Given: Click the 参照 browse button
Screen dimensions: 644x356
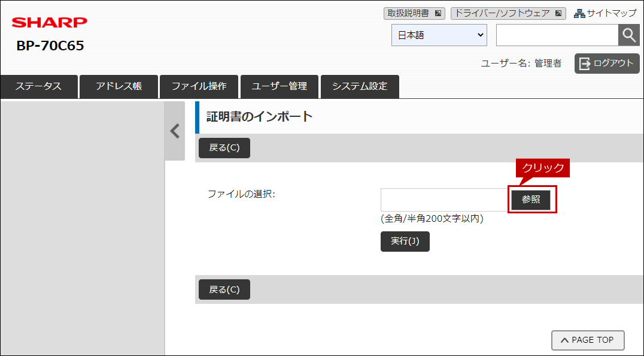Looking at the screenshot, I should [x=531, y=200].
